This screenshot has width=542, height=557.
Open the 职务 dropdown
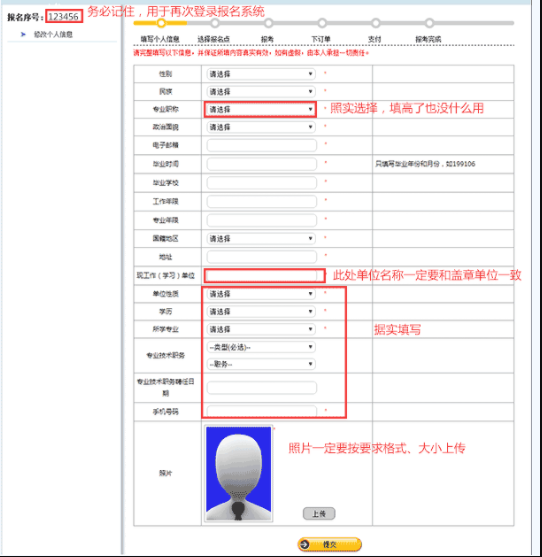261,364
